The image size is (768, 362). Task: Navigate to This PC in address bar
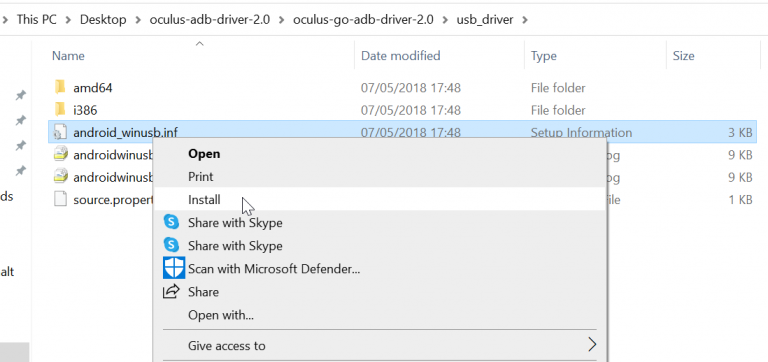[x=37, y=20]
